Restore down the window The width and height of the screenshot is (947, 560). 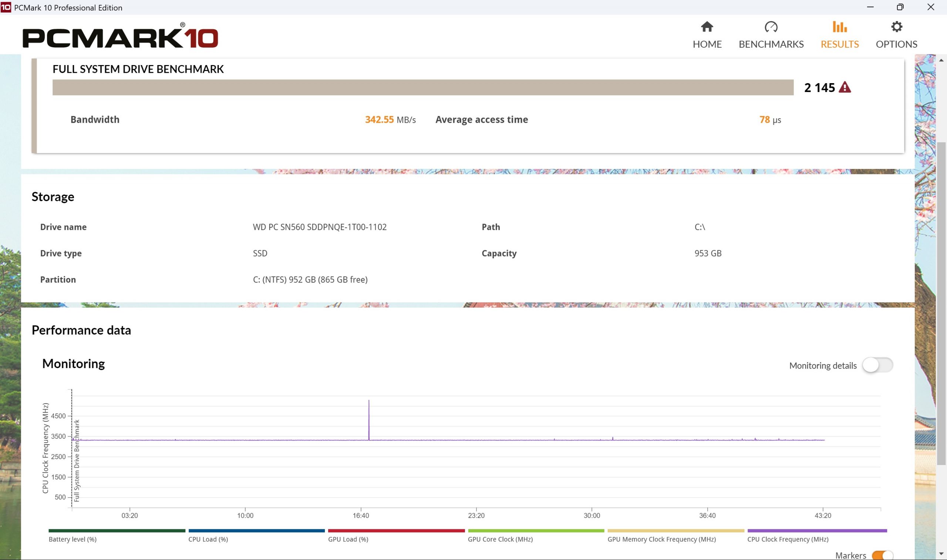[x=900, y=7]
